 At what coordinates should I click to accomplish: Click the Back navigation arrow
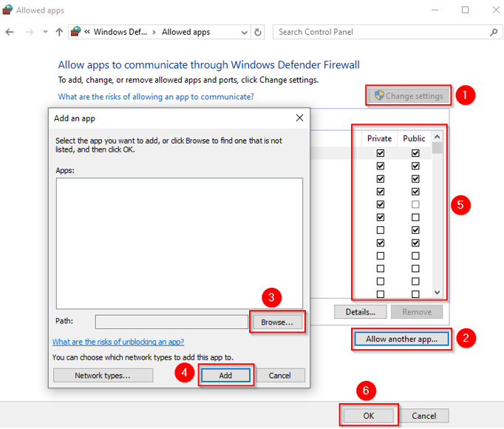coord(10,33)
